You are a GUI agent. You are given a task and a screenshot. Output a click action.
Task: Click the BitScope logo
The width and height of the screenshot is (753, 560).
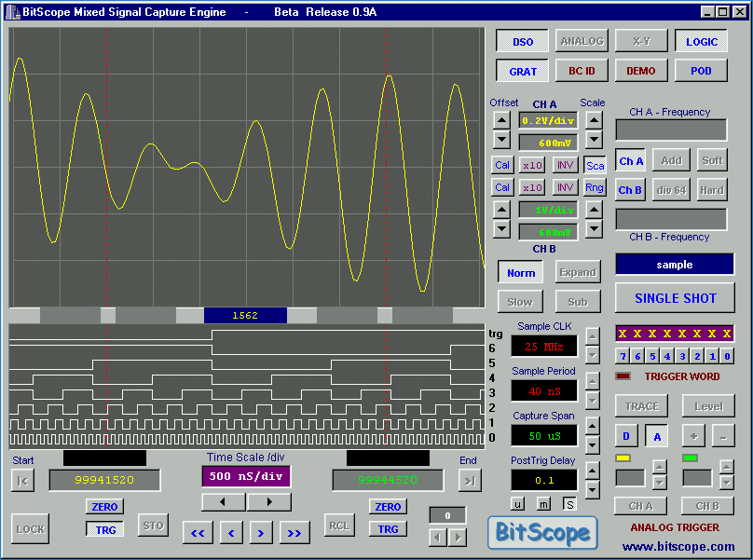[x=543, y=532]
